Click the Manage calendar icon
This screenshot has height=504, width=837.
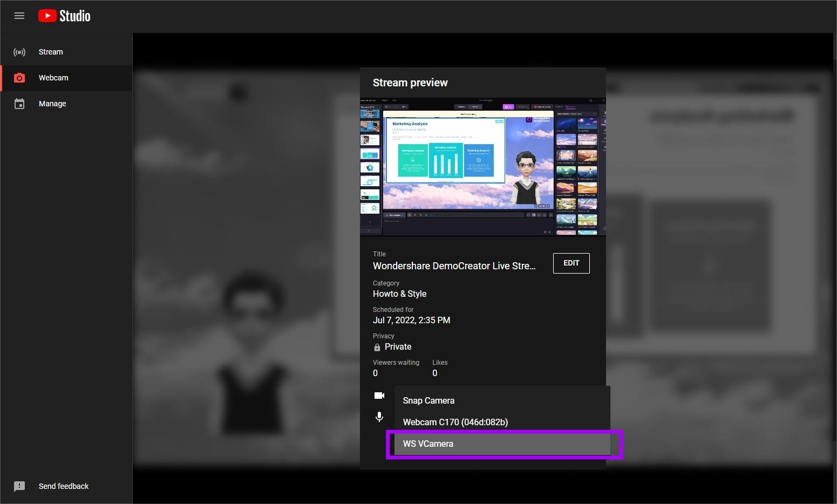point(19,104)
